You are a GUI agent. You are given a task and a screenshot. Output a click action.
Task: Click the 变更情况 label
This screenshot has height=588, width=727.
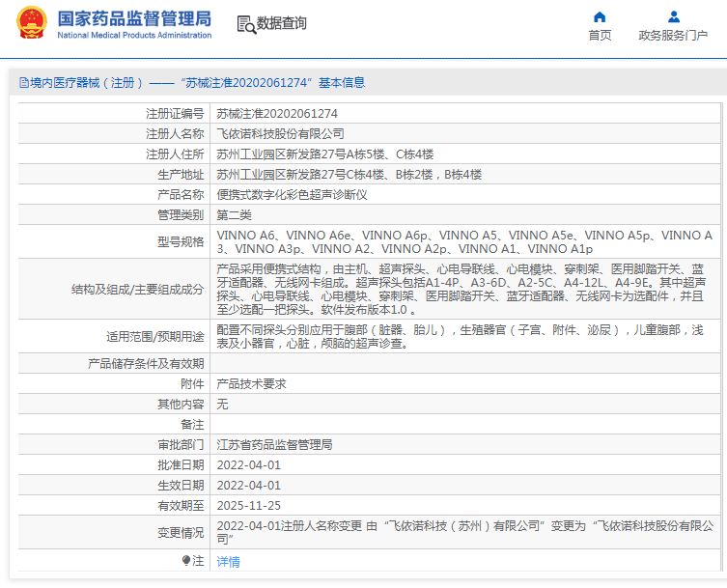click(181, 533)
